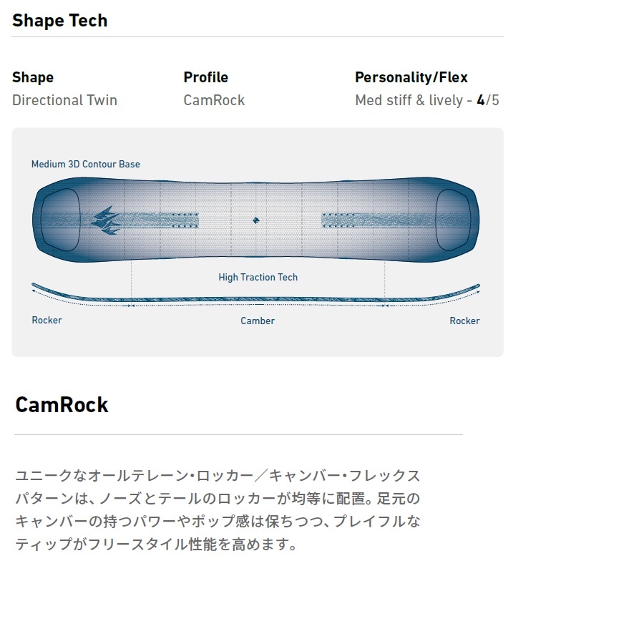644x644 pixels.
Task: Click the Profile label
Action: tap(205, 77)
